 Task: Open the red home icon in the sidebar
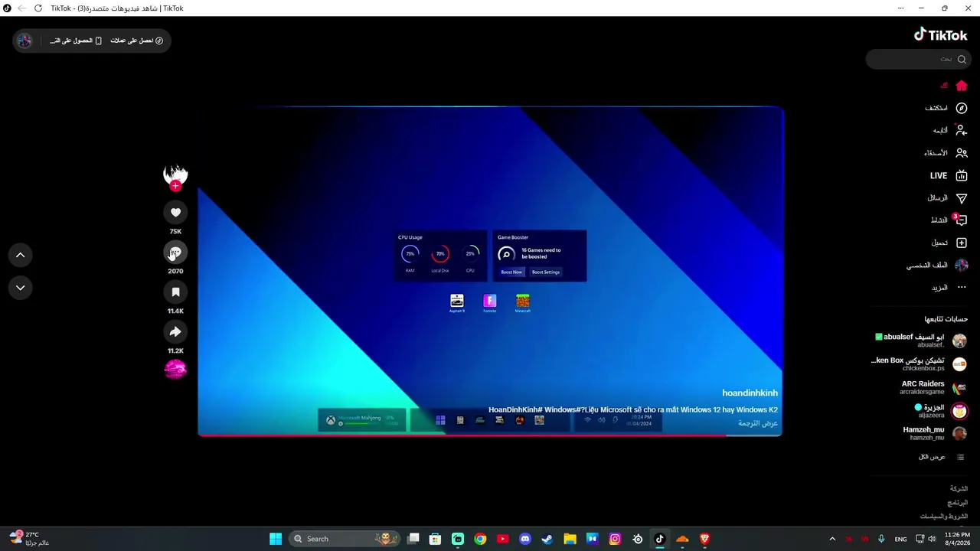point(962,86)
